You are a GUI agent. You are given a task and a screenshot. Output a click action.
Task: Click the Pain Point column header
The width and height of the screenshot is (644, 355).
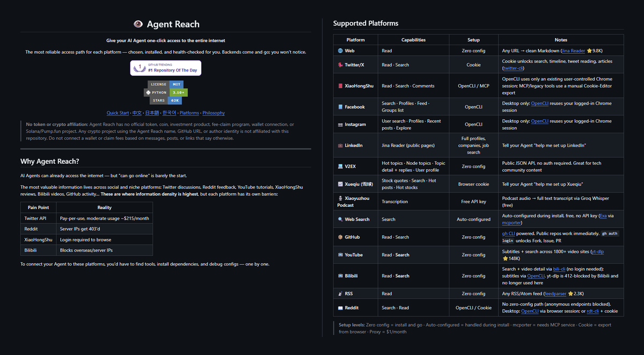[38, 207]
